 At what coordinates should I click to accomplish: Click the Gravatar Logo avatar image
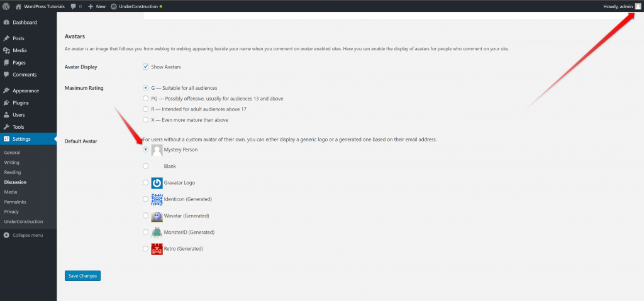point(157,183)
